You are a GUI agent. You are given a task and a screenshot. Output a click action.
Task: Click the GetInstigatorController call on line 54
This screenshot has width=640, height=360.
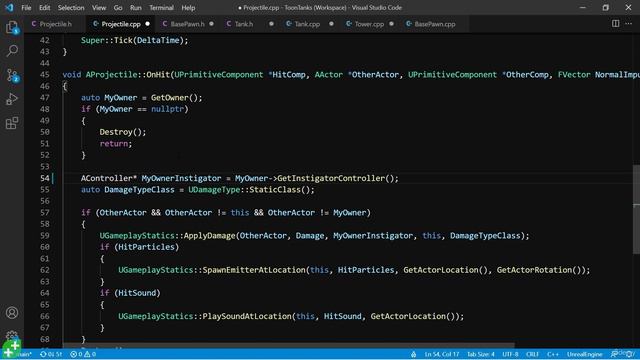(x=331, y=178)
